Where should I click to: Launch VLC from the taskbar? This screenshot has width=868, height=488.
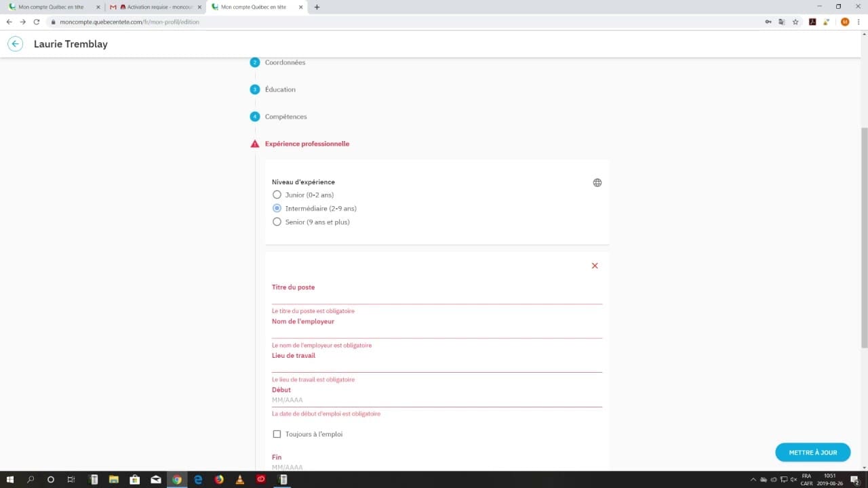coord(239,479)
